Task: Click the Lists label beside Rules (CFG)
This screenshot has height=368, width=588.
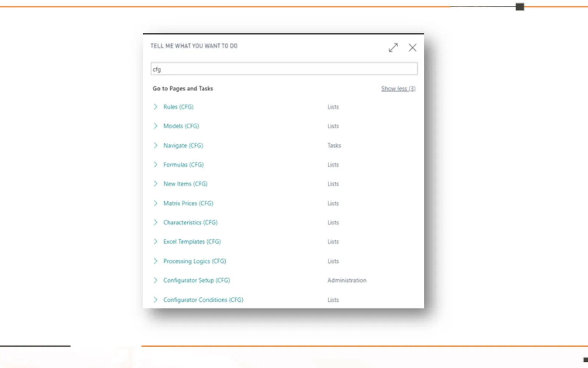Action: click(x=333, y=107)
